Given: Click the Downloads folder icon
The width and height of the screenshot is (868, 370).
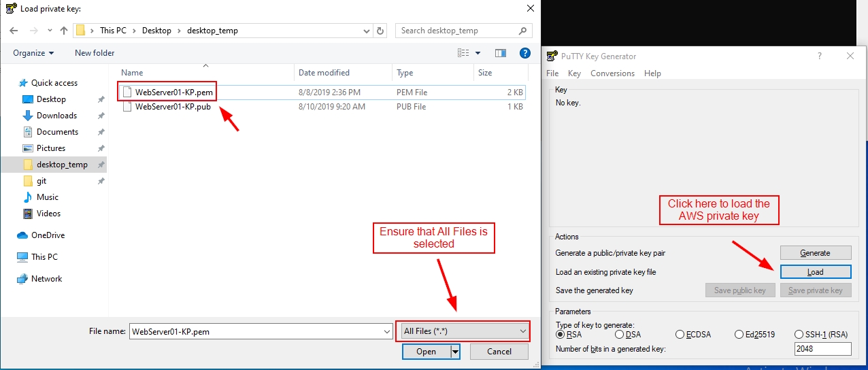Looking at the screenshot, I should tap(28, 116).
